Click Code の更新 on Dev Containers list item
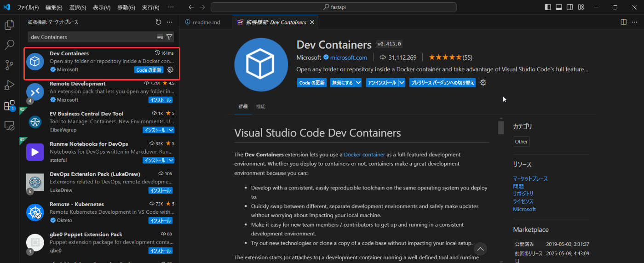 click(x=149, y=70)
